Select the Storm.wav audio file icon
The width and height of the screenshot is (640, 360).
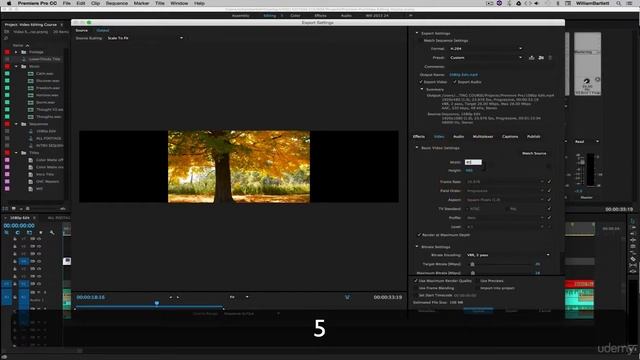31,102
